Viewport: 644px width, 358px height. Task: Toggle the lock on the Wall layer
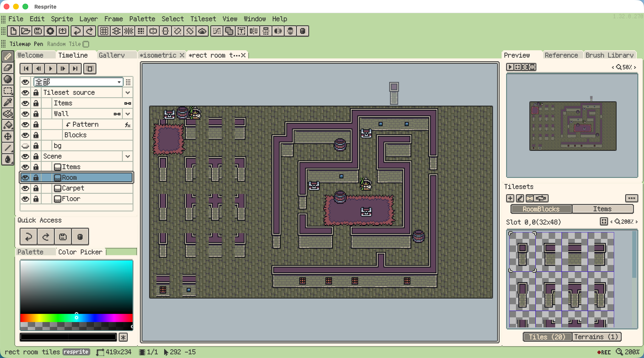(x=36, y=114)
